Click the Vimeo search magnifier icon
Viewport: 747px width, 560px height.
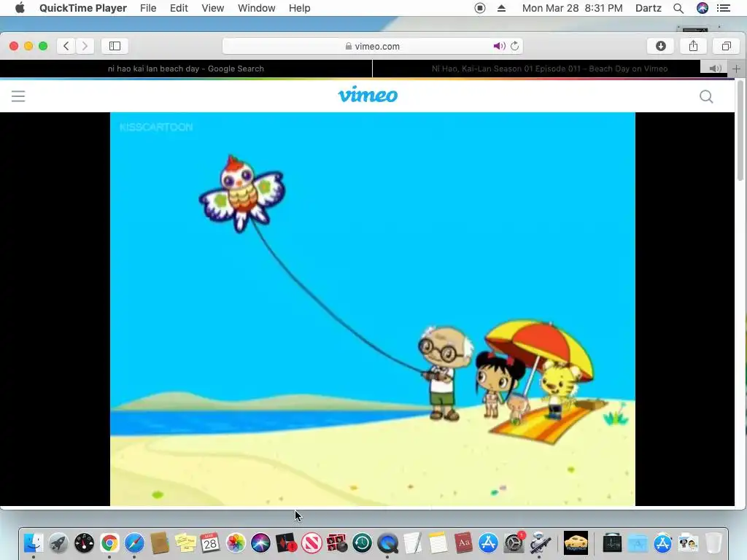tap(706, 97)
